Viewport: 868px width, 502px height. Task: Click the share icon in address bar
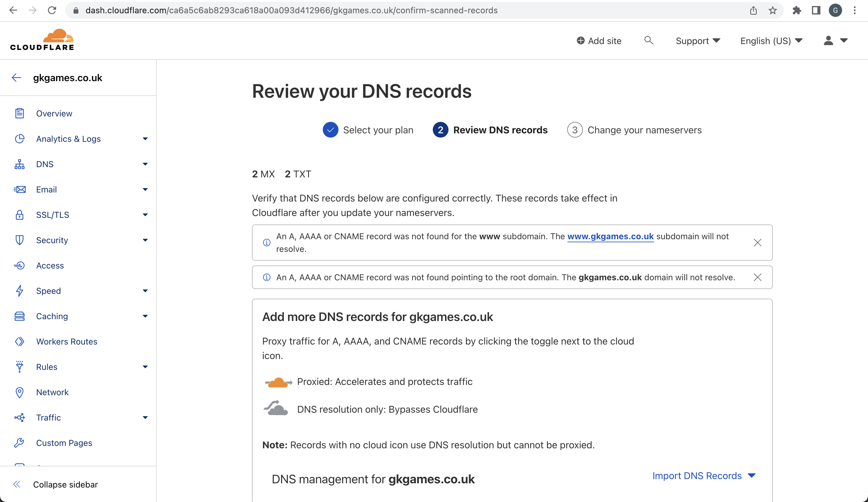coord(753,10)
